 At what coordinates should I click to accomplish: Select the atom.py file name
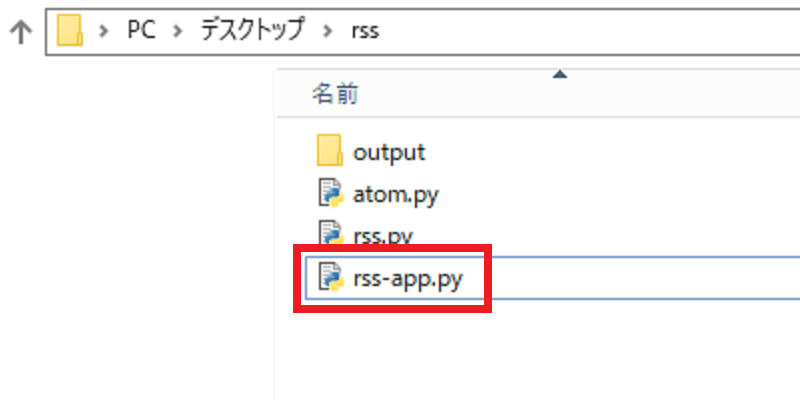point(395,195)
